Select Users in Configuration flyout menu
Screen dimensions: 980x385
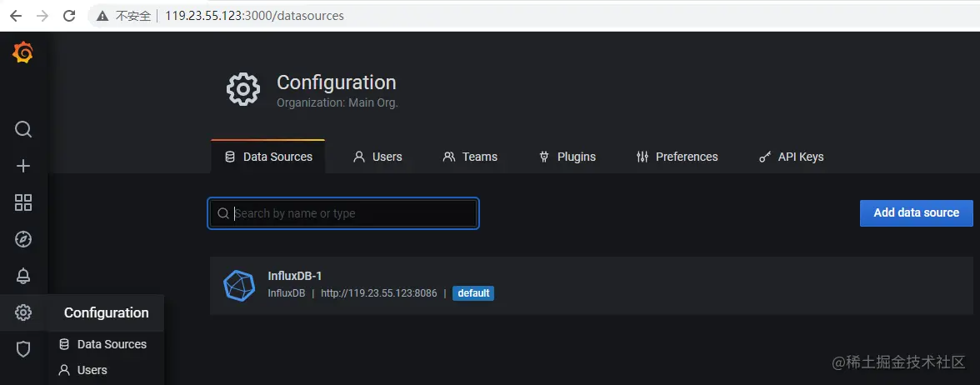(82, 370)
